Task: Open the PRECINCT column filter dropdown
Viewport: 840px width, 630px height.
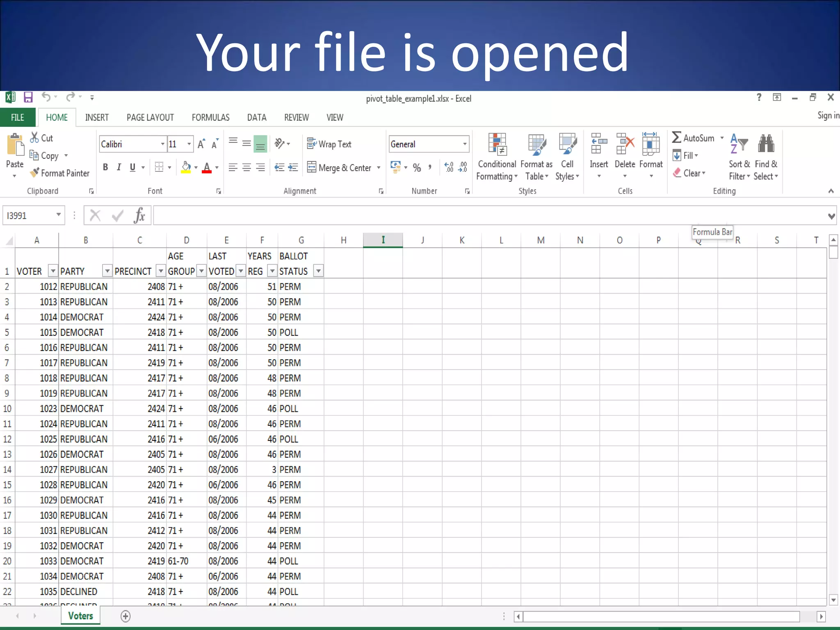Action: 161,271
